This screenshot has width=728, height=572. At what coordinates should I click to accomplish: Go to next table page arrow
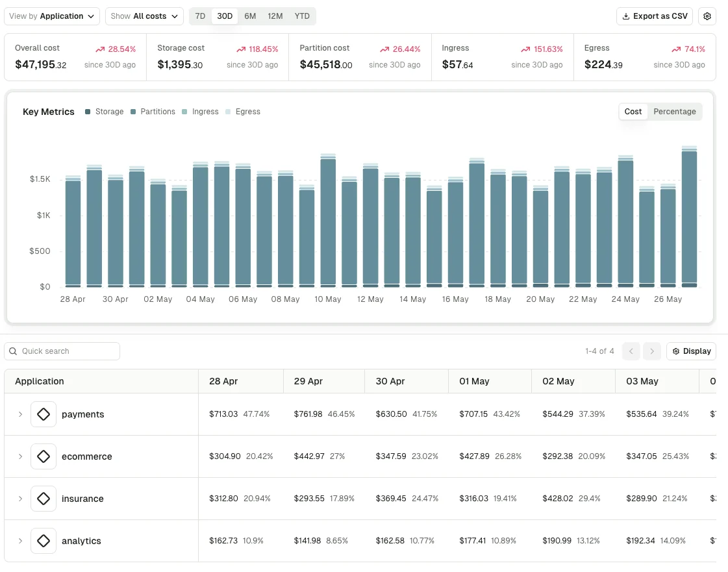(x=652, y=351)
